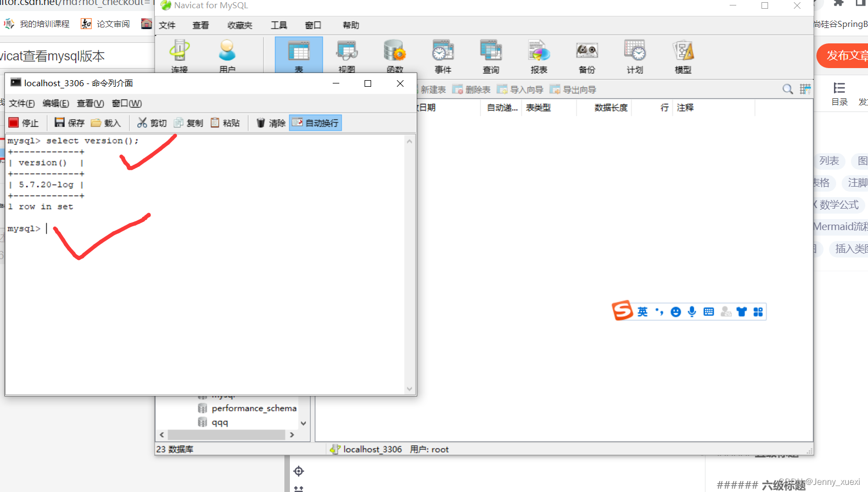Open the Model icon in Navicat toolbar
This screenshot has height=492, width=868.
[x=683, y=57]
